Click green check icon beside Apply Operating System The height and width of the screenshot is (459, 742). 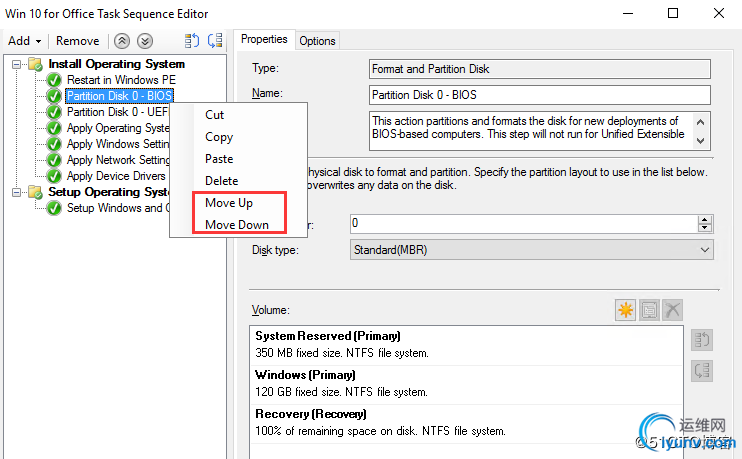tap(54, 128)
